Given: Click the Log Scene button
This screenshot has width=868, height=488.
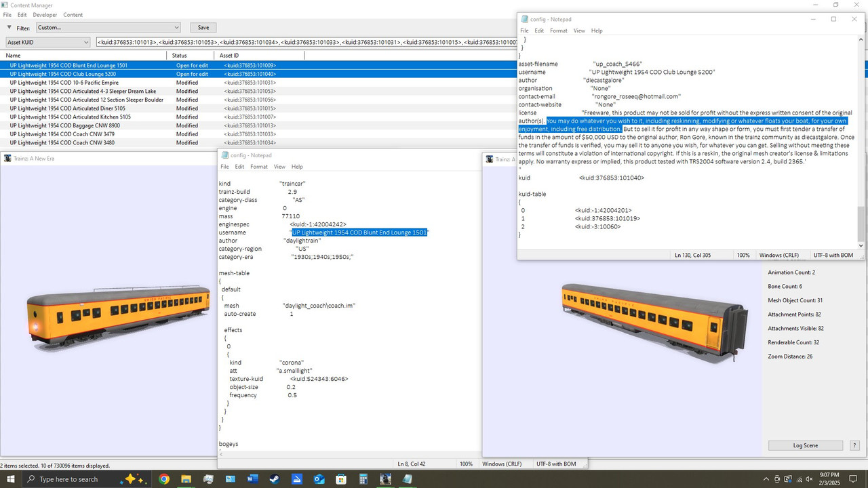Looking at the screenshot, I should (x=806, y=445).
